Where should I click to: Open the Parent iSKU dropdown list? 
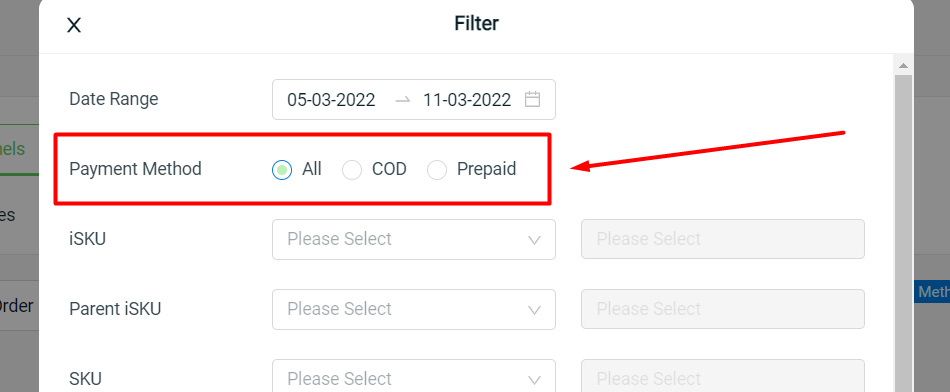click(x=414, y=309)
